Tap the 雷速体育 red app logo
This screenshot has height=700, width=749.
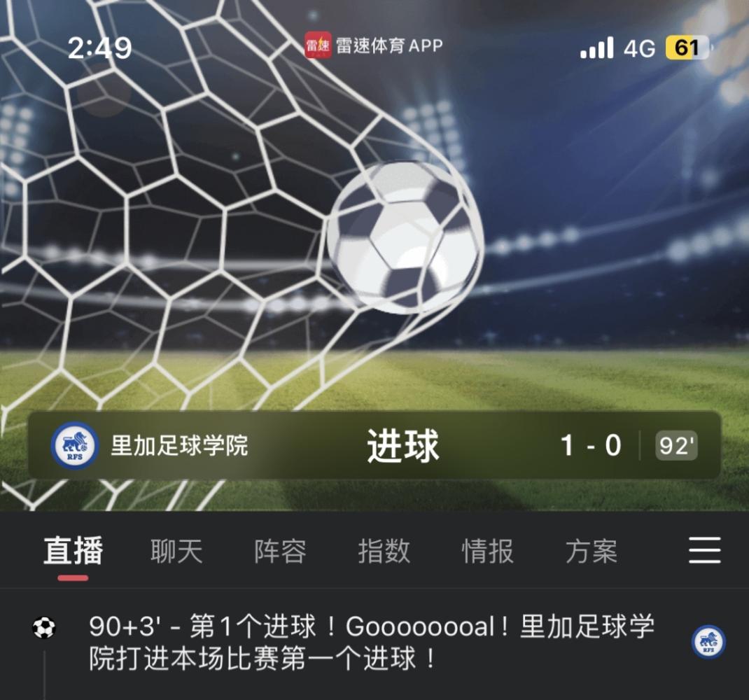(x=318, y=45)
